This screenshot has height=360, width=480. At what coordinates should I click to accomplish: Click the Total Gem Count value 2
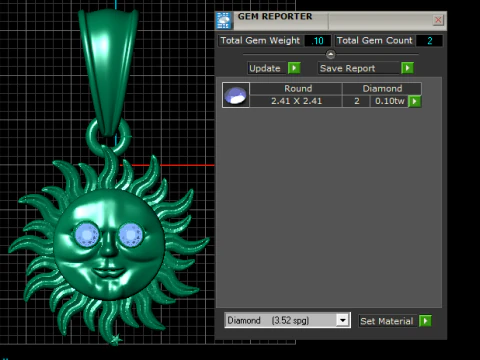point(429,41)
